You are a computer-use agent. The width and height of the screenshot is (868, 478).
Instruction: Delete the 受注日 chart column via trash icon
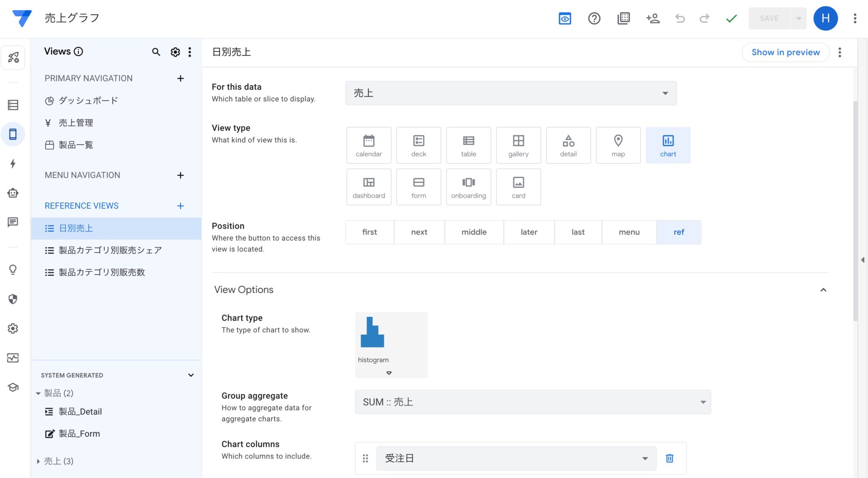point(670,458)
